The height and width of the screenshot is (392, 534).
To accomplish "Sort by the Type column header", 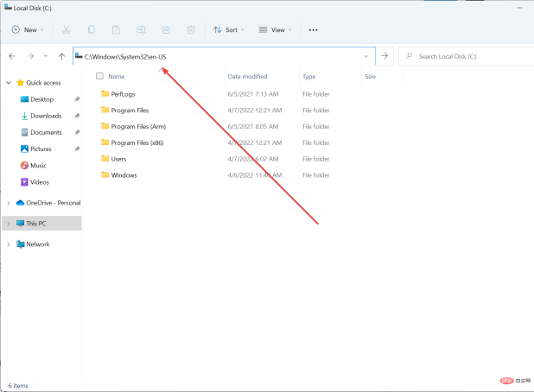I will [308, 77].
